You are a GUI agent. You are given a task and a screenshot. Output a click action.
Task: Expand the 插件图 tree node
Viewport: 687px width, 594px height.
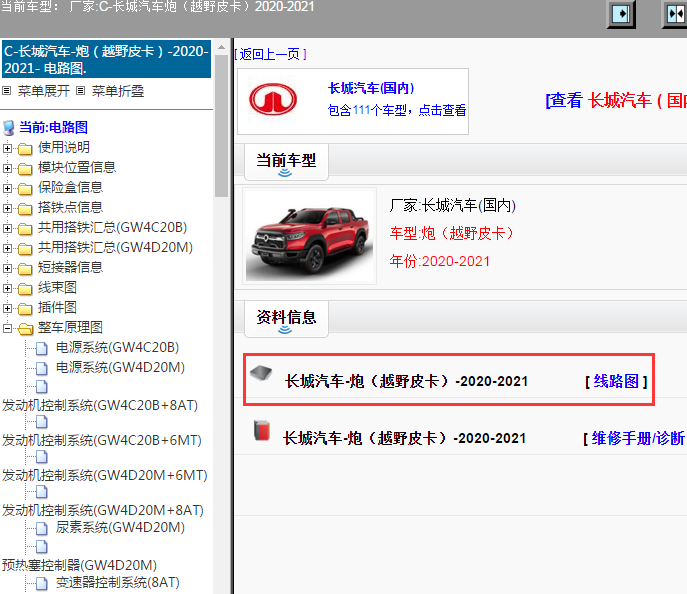pyautogui.click(x=7, y=308)
